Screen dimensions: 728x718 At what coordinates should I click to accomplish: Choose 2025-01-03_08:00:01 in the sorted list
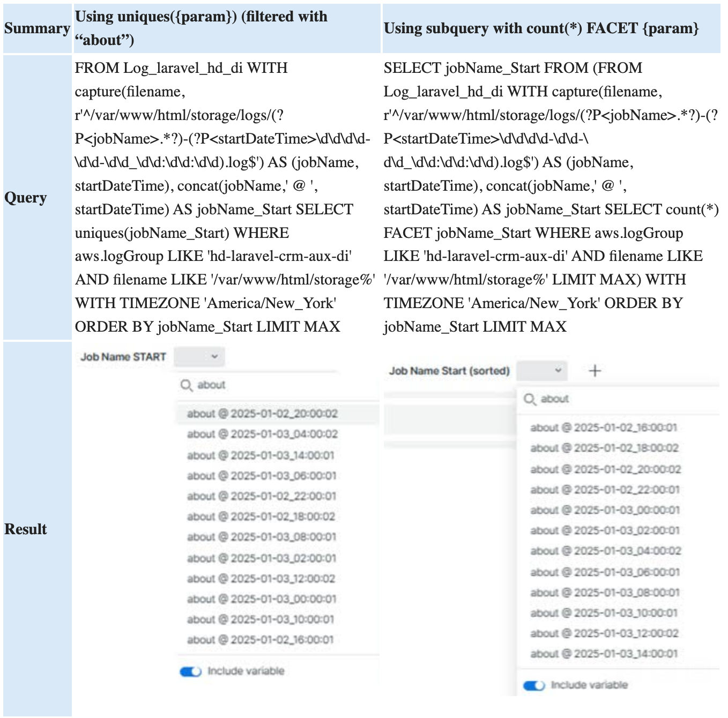point(605,593)
